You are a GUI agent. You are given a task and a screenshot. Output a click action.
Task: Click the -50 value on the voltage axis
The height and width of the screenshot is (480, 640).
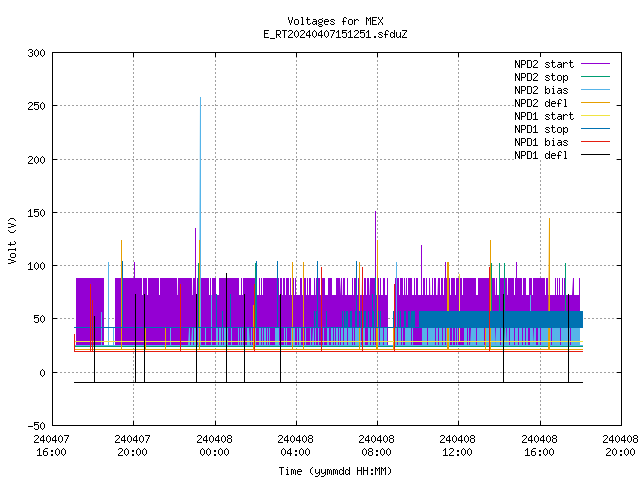[36, 426]
